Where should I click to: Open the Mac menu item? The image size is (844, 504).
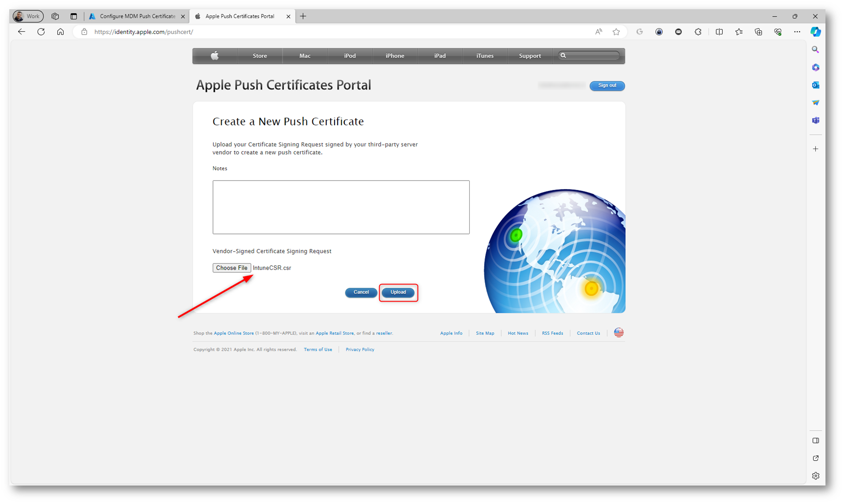[305, 56]
